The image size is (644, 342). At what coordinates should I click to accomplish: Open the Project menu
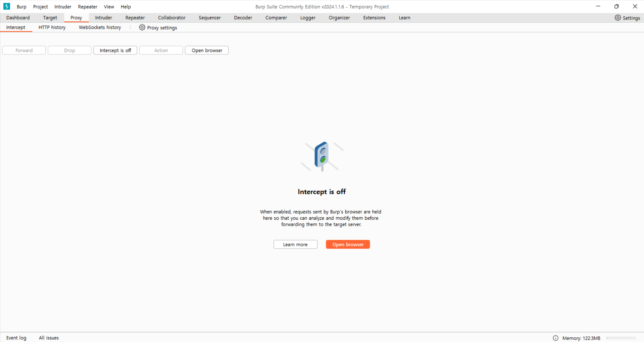coord(40,7)
